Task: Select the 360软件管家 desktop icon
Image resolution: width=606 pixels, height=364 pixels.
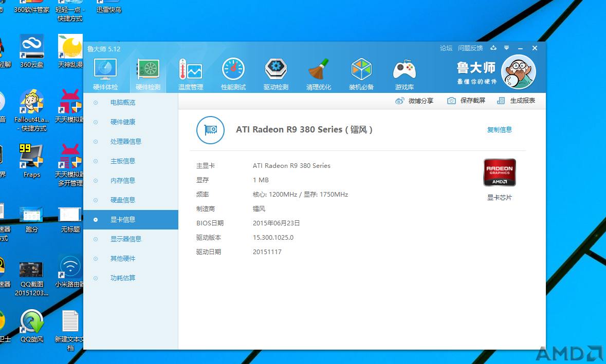Action: point(32,6)
